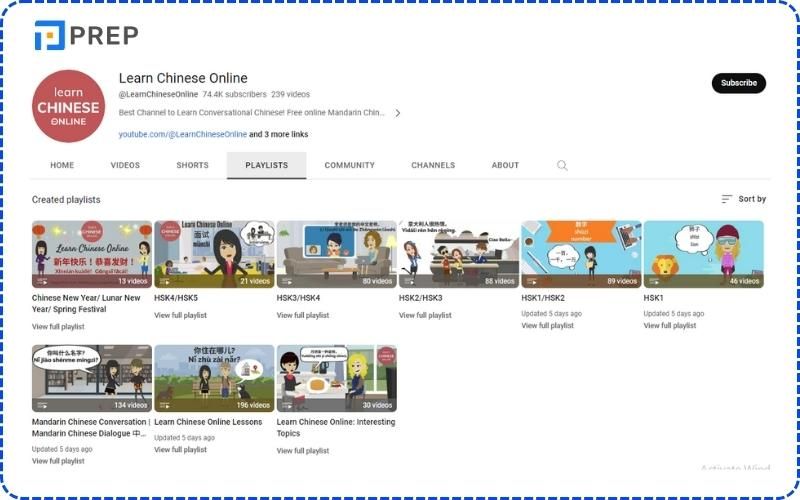Viewport: 800px width, 500px height.
Task: Open the HSK1/HSK2 playlist thumbnail
Action: click(x=581, y=254)
